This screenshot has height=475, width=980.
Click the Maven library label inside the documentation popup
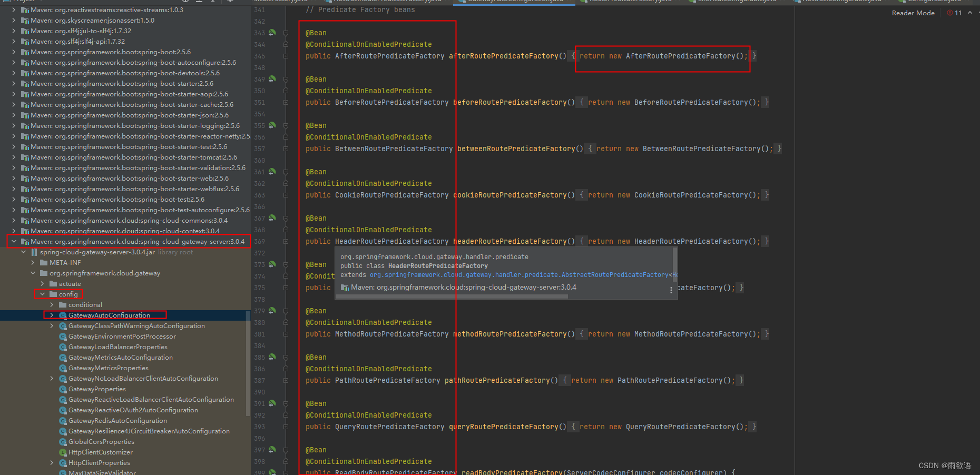464,288
